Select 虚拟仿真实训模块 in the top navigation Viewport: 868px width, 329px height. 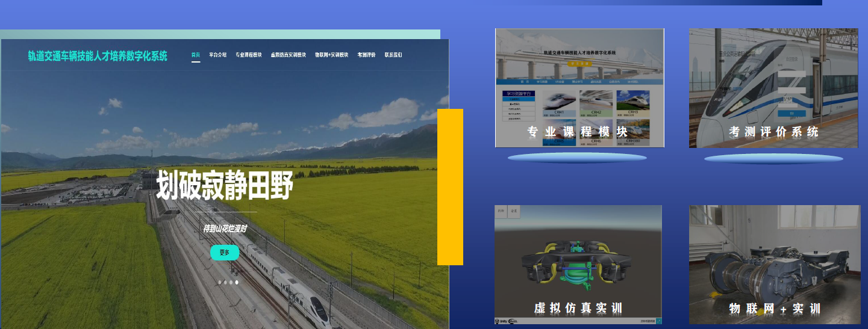288,55
